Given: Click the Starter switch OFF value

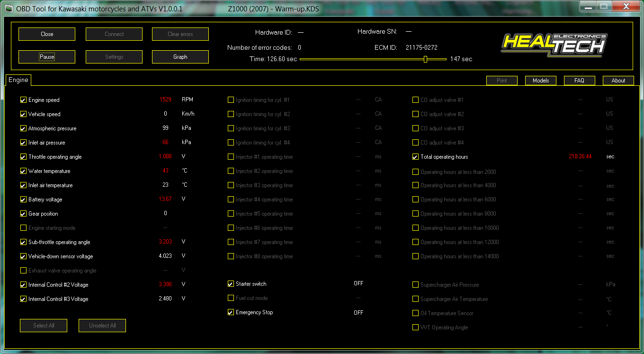Looking at the screenshot, I should [x=358, y=283].
